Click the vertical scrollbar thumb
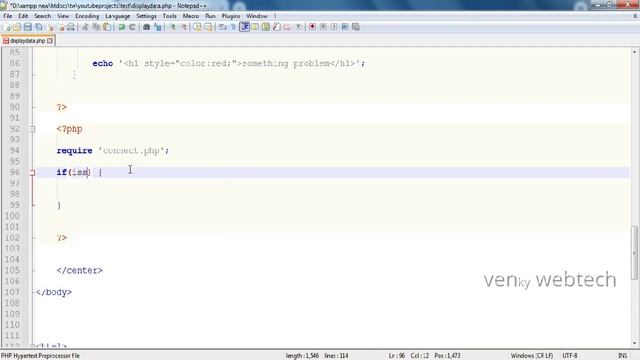Image resolution: width=640 pixels, height=360 pixels. click(635, 253)
